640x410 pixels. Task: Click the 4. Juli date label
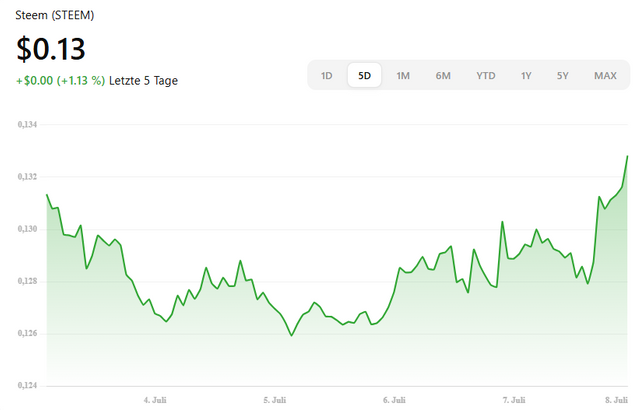[155, 400]
